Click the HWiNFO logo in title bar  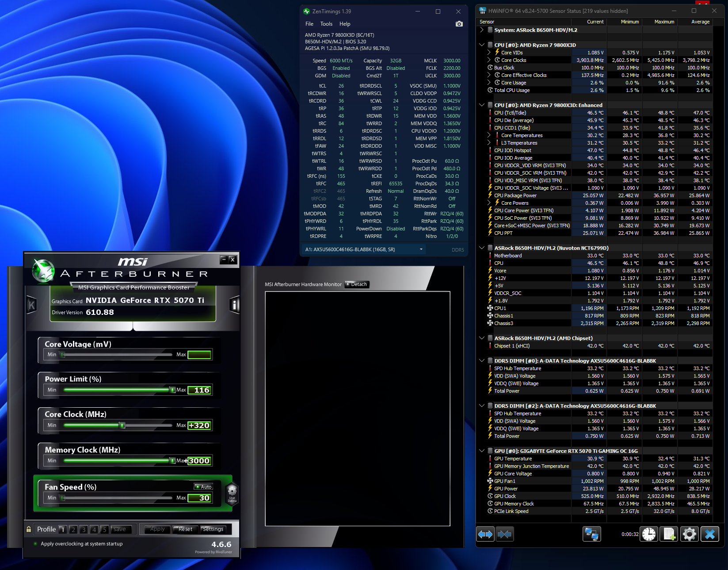(x=483, y=11)
